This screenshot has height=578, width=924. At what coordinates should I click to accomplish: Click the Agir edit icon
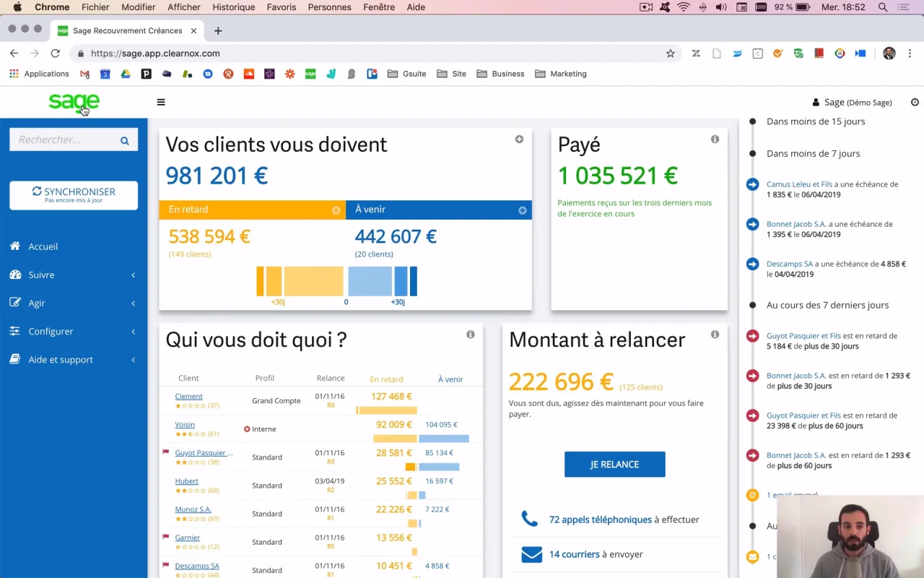tap(15, 303)
